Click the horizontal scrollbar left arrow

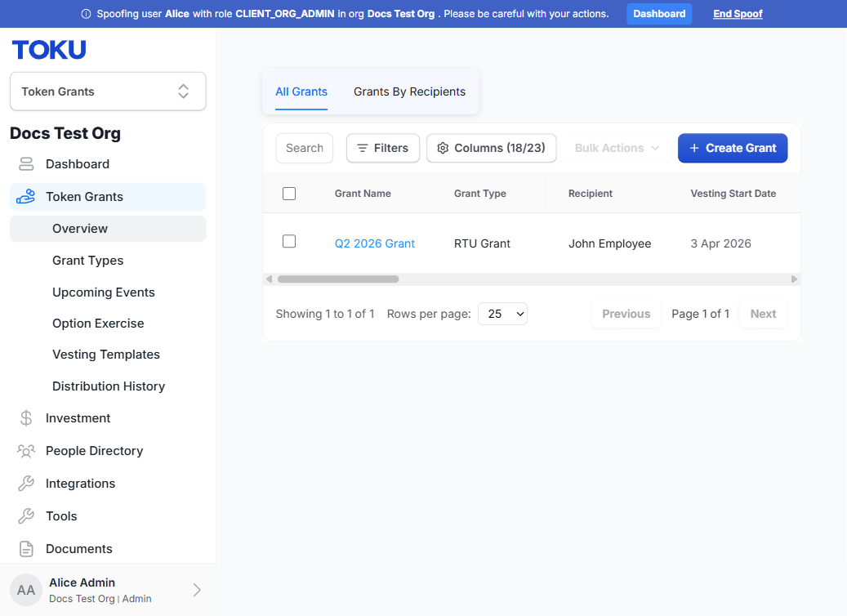[269, 279]
